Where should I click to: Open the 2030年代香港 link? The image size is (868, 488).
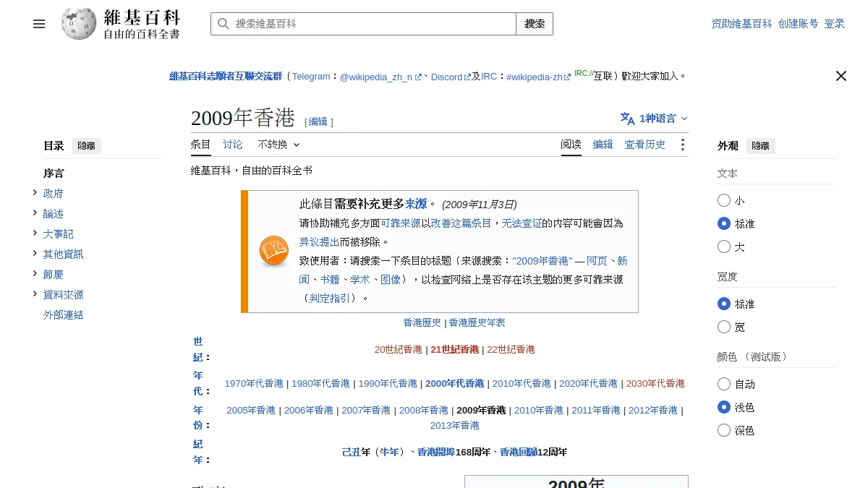point(655,384)
